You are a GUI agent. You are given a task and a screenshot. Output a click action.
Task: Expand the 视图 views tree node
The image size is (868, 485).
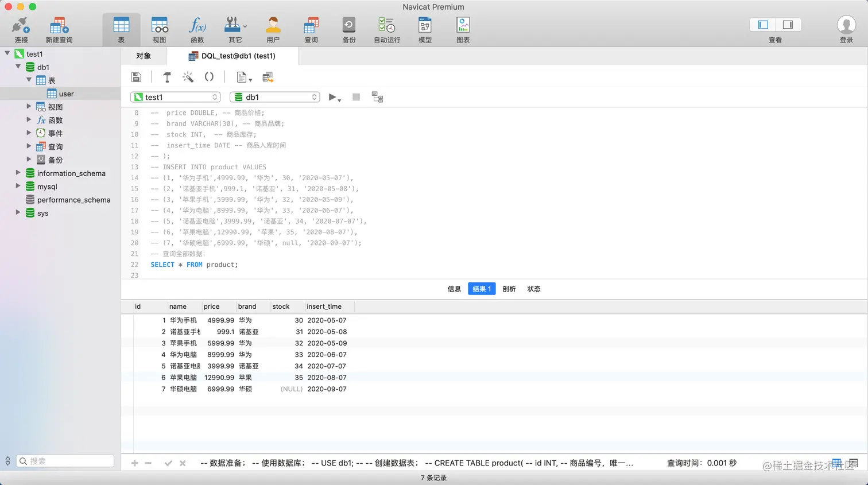[x=29, y=106]
